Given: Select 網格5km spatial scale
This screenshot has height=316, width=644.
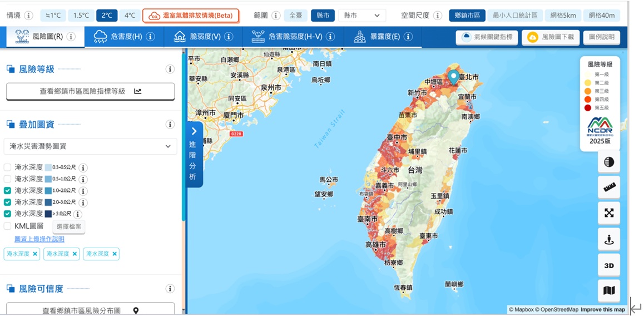Looking at the screenshot, I should click(x=563, y=16).
